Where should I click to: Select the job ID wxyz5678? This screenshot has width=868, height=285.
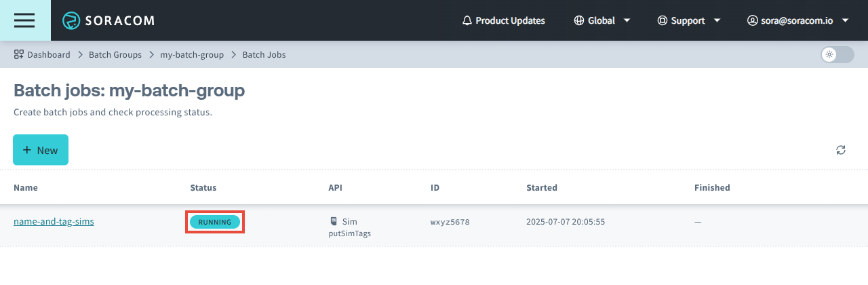tap(450, 222)
